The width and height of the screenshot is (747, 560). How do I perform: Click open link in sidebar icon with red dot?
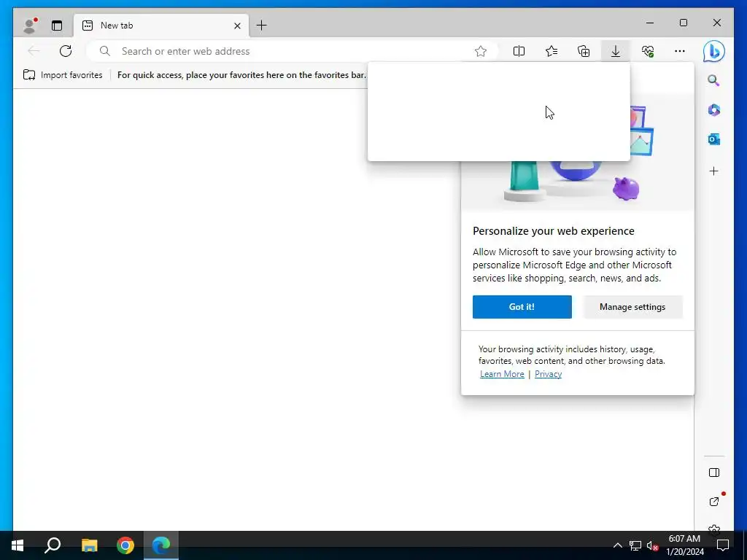tap(714, 501)
